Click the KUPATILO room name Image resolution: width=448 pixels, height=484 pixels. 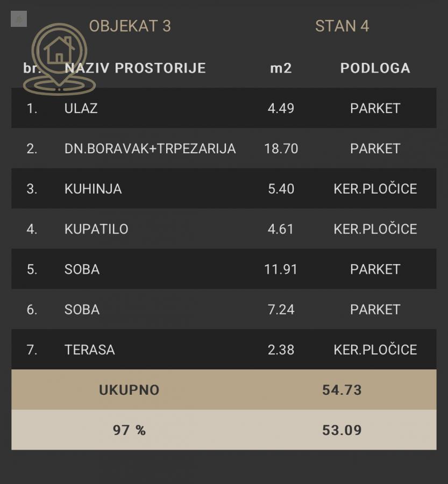click(x=96, y=229)
